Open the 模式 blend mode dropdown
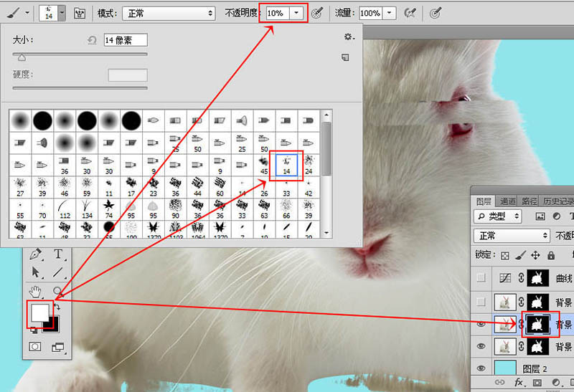Image resolution: width=574 pixels, height=392 pixels. (168, 13)
